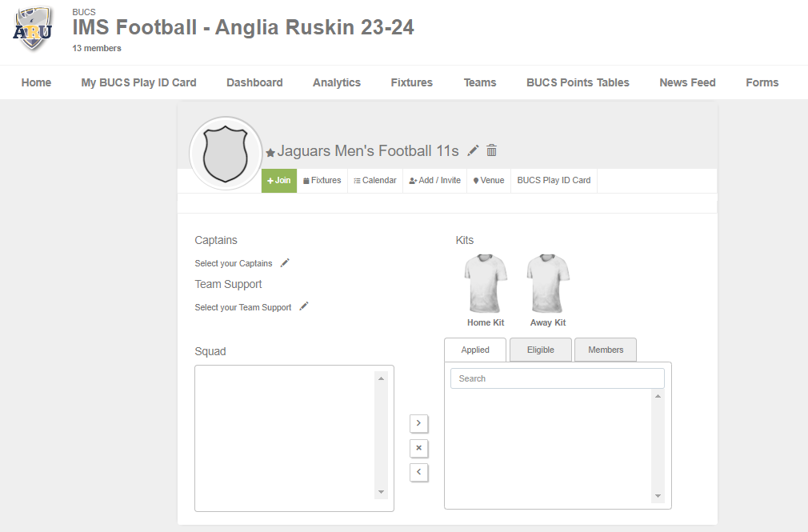Viewport: 808px width, 532px height.
Task: Open BUCS Points Tables
Action: point(578,82)
